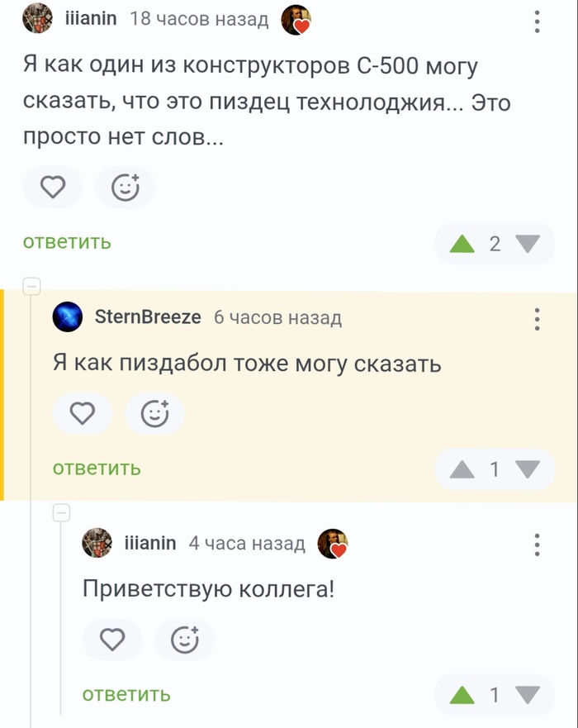Downvote SternBreeze's comment
Screen dimensions: 578x728
528,469
